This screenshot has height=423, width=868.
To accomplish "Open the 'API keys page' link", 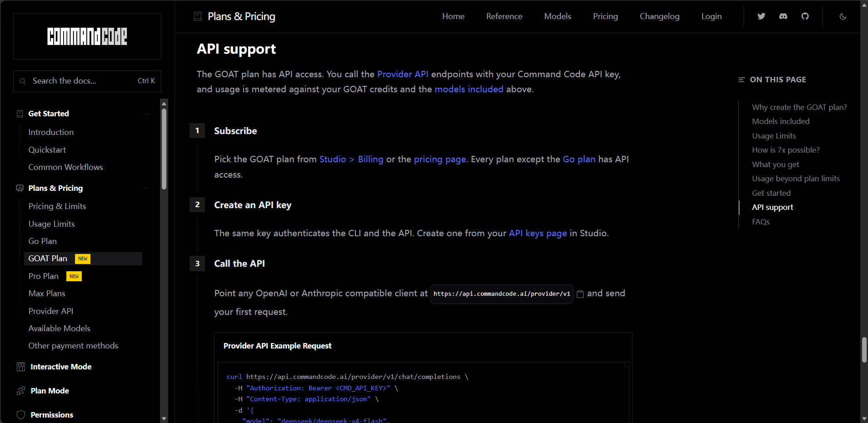I will tap(538, 233).
